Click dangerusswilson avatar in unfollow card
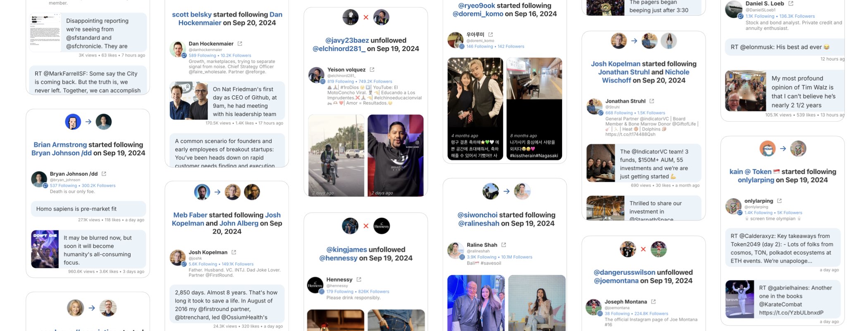Screen dimensions: 868x331 pos(628,249)
